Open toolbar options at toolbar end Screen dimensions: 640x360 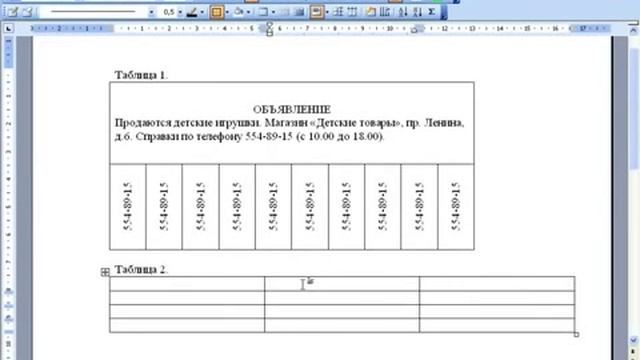coord(444,12)
